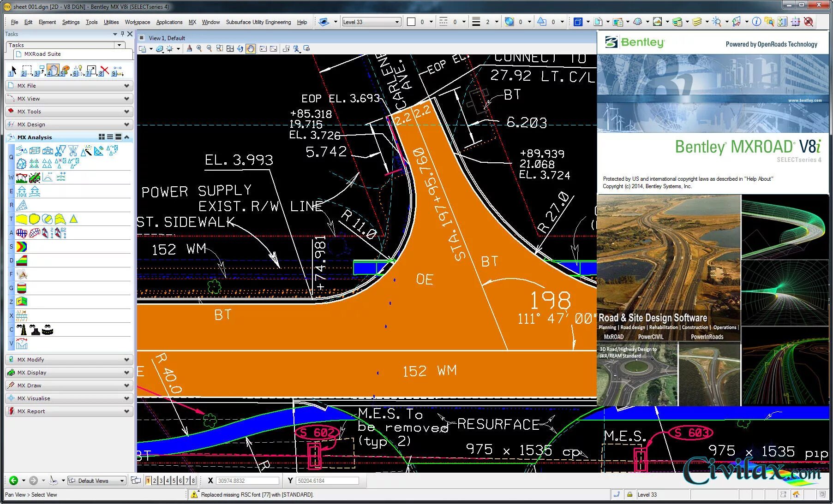This screenshot has height=504, width=833.
Task: Click the road cone icon in row C
Action: 22,330
